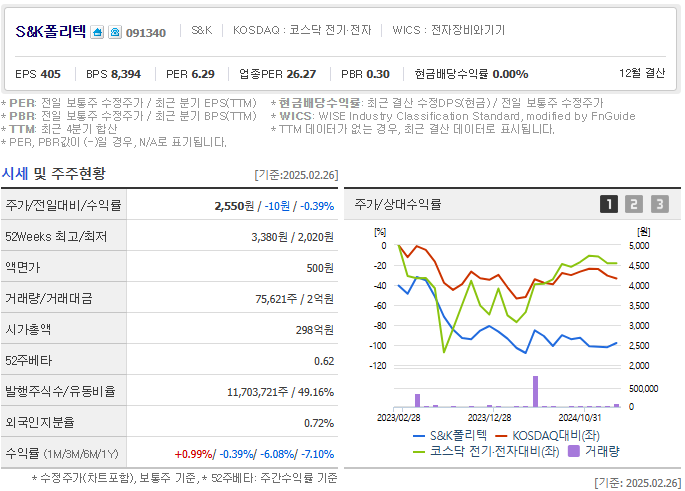Click the foreign ownership value 0.72%
The width and height of the screenshot is (685, 491).
[x=319, y=423]
